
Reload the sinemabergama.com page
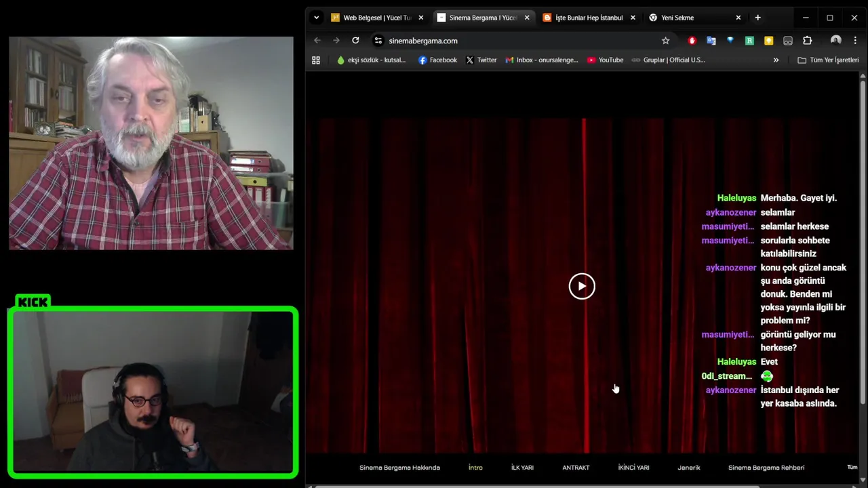(355, 41)
